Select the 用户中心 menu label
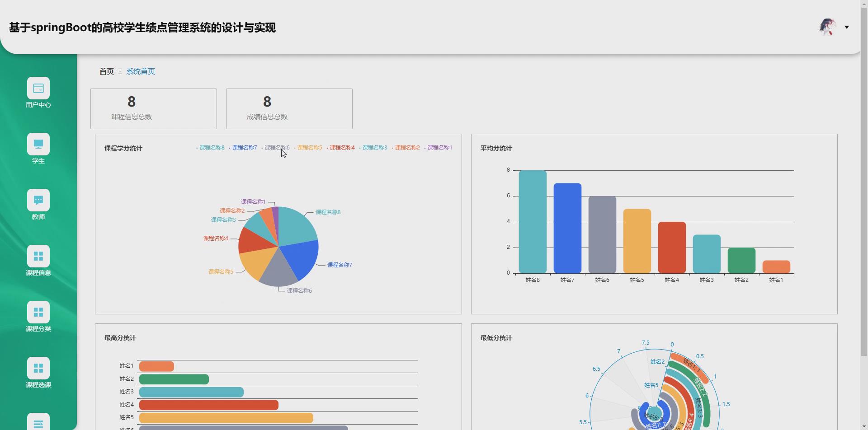The image size is (868, 430). point(38,105)
